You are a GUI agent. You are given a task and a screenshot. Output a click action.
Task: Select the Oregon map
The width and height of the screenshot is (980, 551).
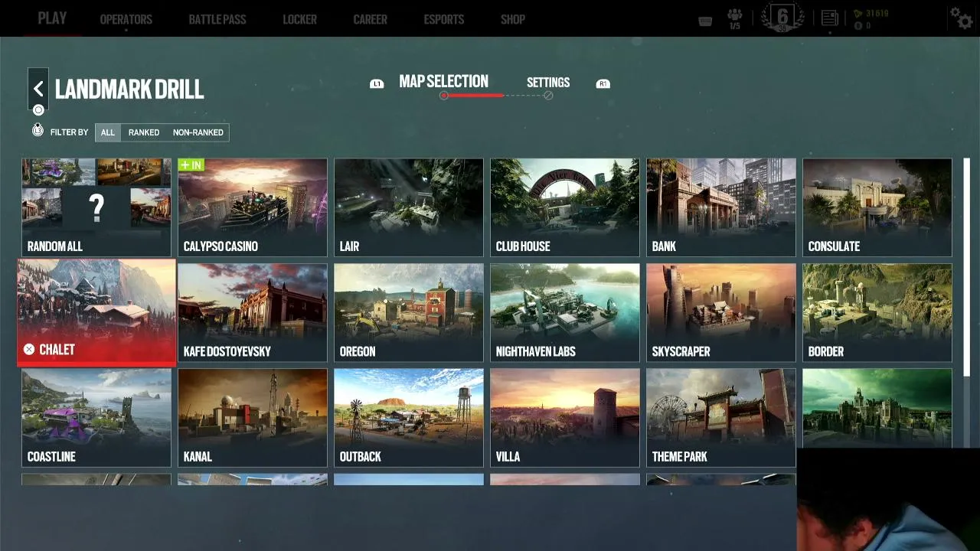[409, 312]
